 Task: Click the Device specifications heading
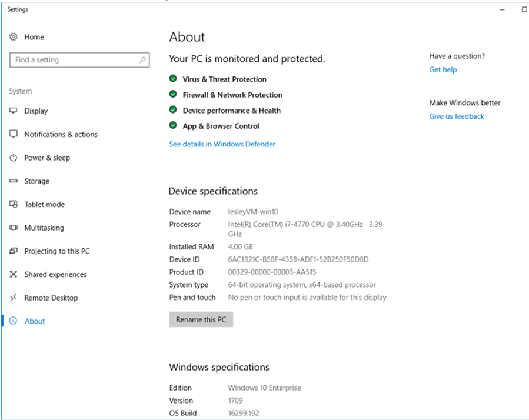213,191
